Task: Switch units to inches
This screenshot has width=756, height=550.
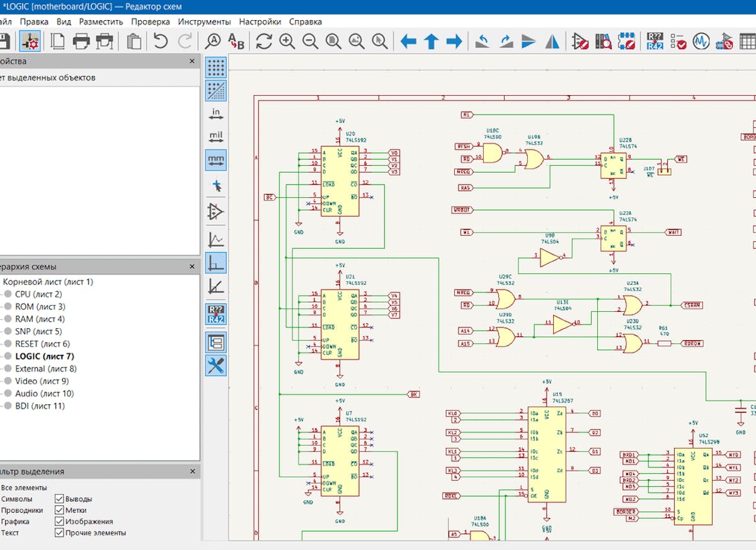Action: [x=216, y=115]
